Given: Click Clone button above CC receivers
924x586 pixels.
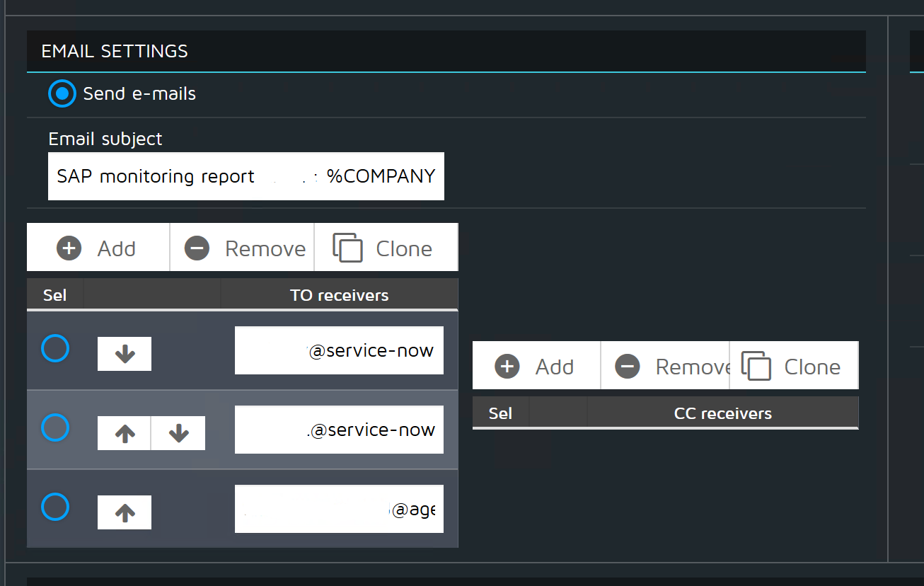Looking at the screenshot, I should pos(793,367).
